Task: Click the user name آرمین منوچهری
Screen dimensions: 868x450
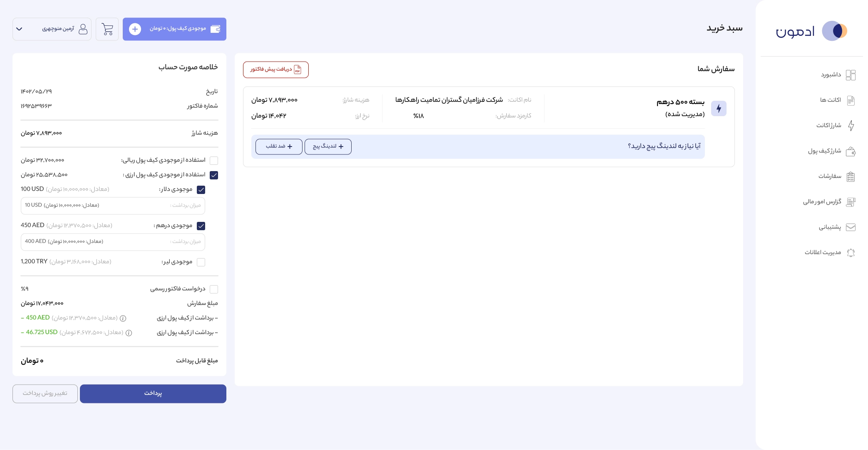Action: coord(58,29)
